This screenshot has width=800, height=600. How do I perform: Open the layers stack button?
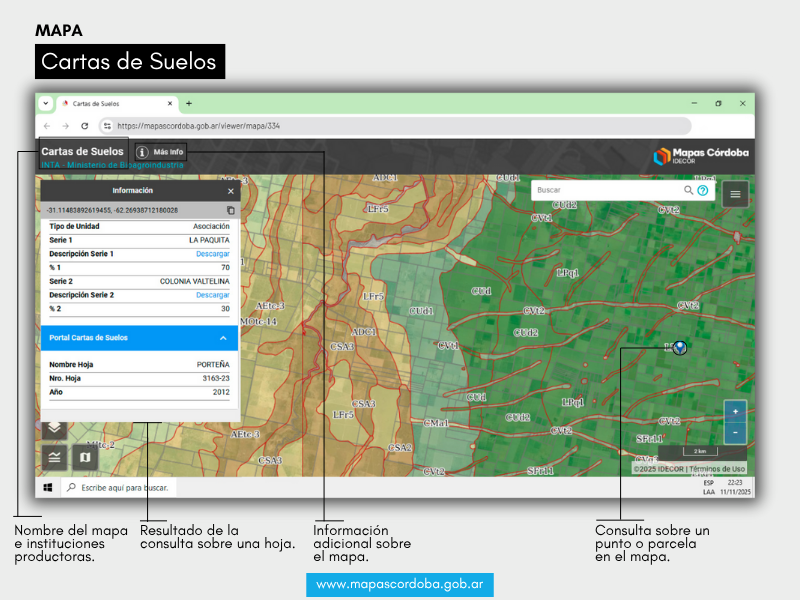click(x=54, y=428)
